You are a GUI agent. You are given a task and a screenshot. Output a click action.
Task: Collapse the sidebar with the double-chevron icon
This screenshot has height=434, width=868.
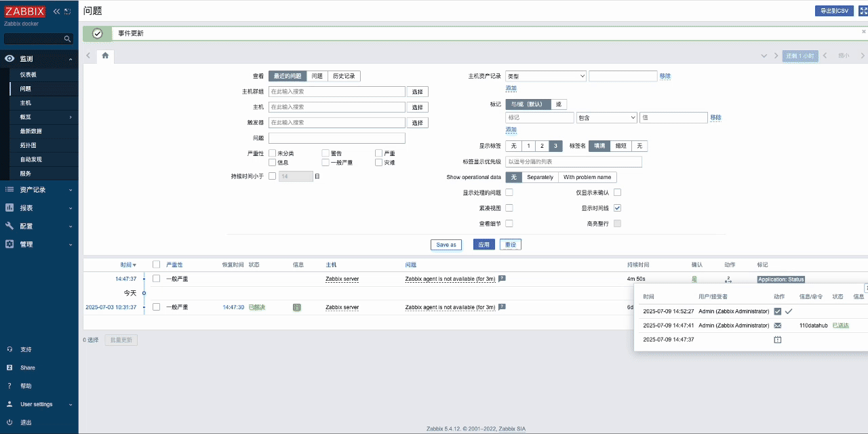pos(56,12)
